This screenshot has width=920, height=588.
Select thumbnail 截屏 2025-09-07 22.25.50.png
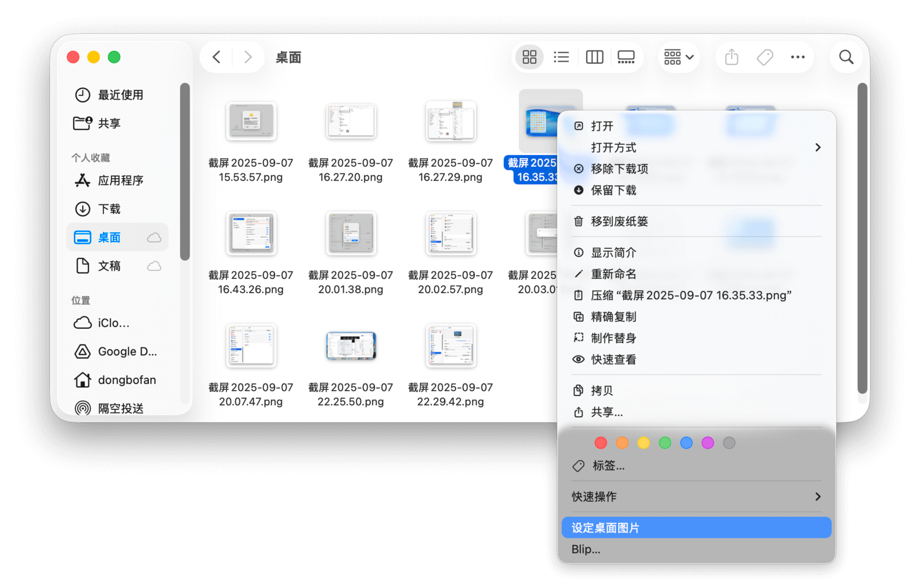tap(351, 347)
